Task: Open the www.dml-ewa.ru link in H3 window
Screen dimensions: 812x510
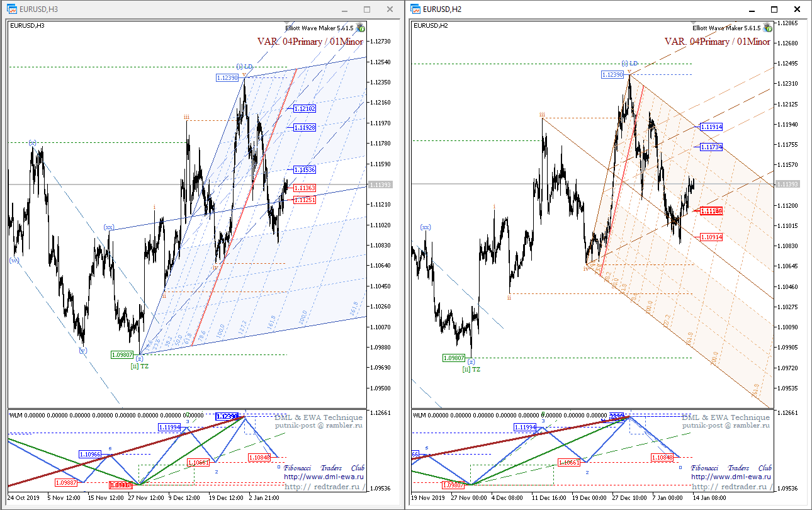Action: (x=324, y=477)
